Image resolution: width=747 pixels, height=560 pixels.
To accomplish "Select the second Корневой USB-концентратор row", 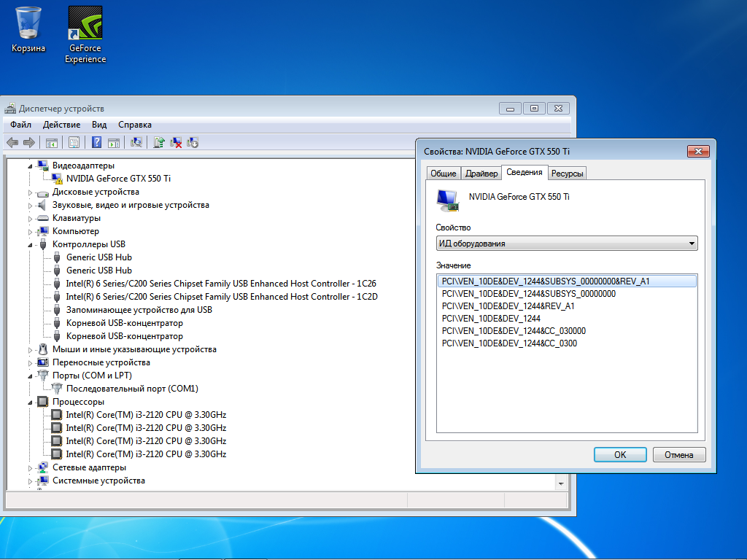I will (124, 336).
